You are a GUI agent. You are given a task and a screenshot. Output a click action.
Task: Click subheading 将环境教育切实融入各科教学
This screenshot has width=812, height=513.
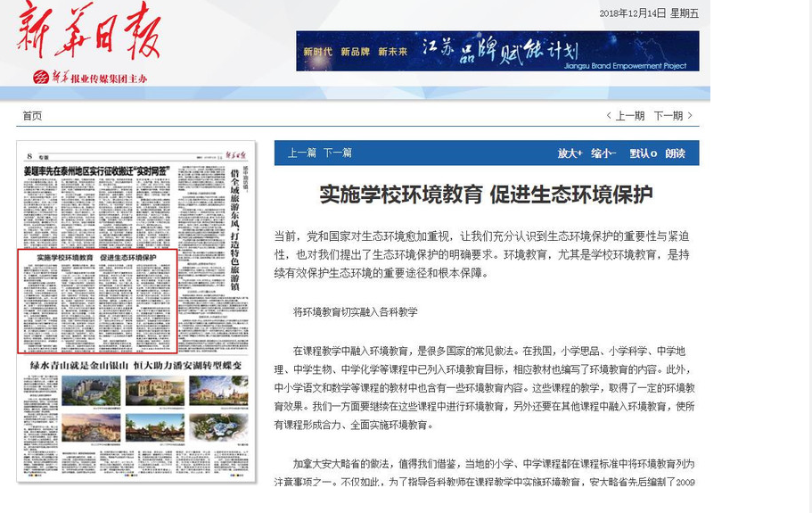(356, 311)
